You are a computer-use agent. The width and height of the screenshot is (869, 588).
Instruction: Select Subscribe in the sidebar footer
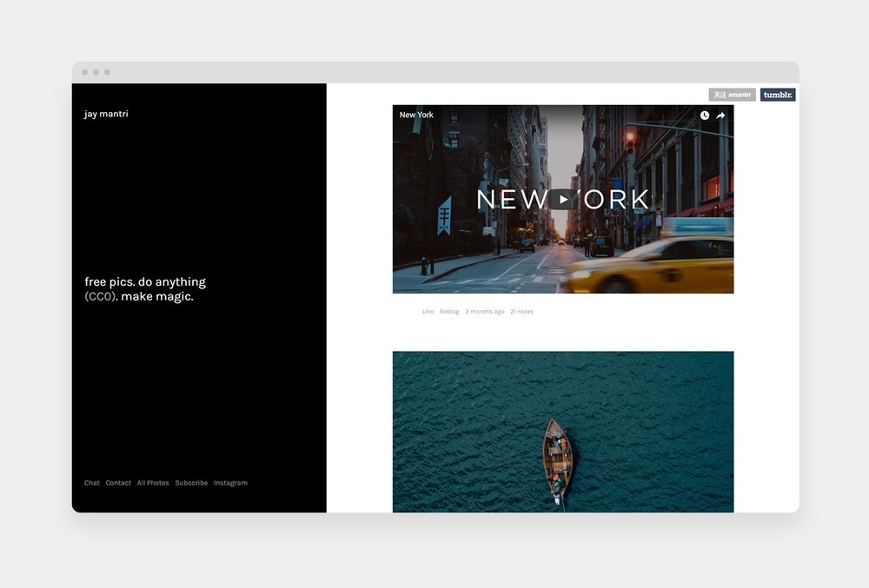[191, 483]
